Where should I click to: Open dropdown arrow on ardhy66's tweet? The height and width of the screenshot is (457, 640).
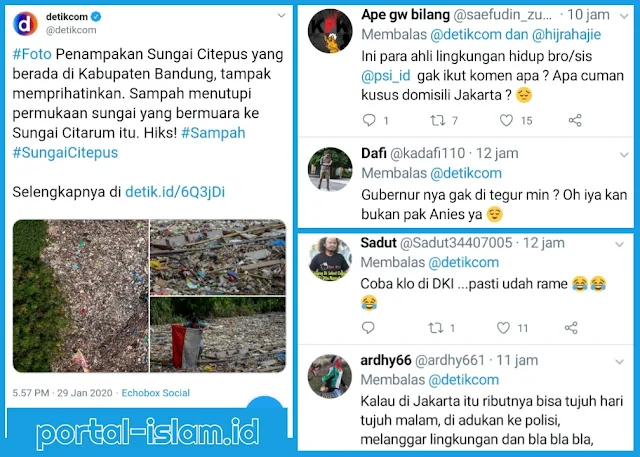click(620, 362)
